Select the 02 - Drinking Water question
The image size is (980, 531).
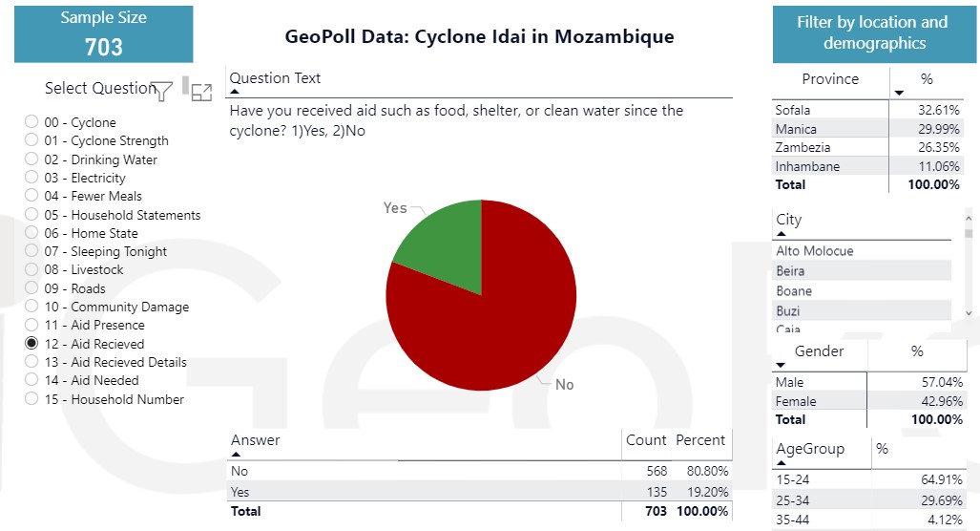tap(31, 159)
